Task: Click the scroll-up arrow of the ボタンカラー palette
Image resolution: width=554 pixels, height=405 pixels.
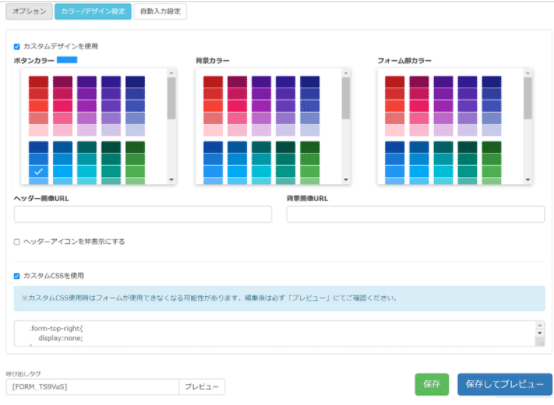Action: click(x=171, y=73)
